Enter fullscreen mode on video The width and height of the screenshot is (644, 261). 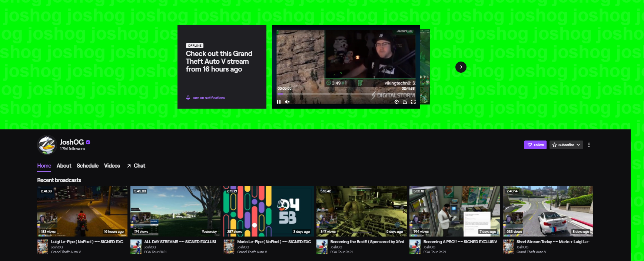pyautogui.click(x=413, y=102)
